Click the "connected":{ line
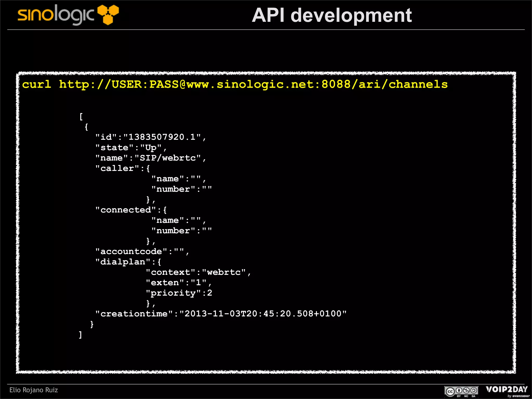Image resolution: width=532 pixels, height=399 pixels. (131, 210)
